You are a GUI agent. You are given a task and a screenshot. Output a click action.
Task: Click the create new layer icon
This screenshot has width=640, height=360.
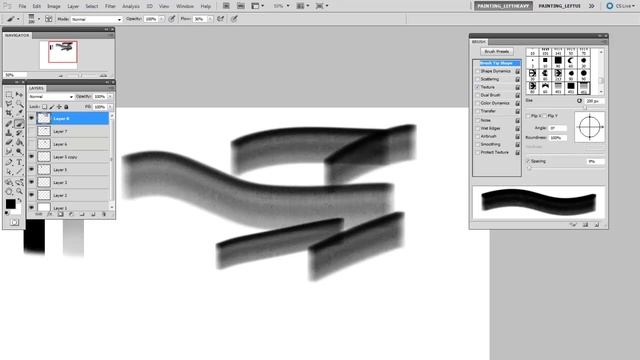93,214
